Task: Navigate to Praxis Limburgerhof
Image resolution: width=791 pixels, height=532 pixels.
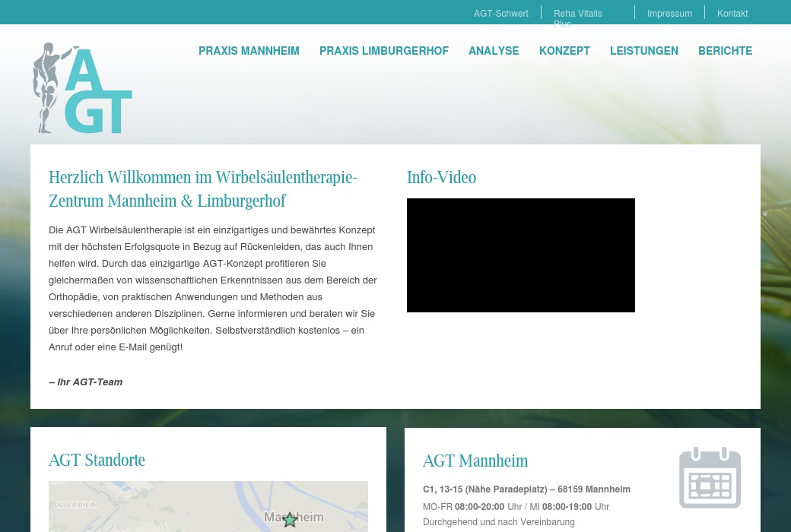Action: (x=383, y=51)
